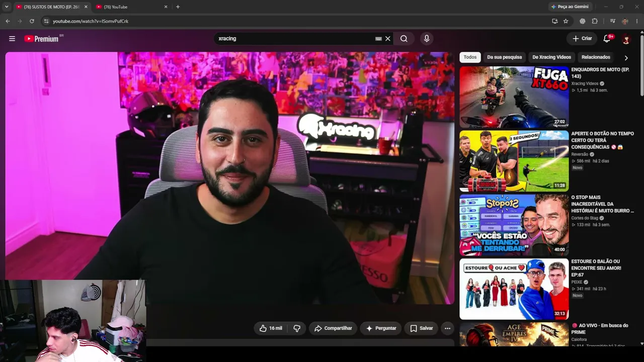View site information for youtube.com
The image size is (644, 362).
click(46, 21)
